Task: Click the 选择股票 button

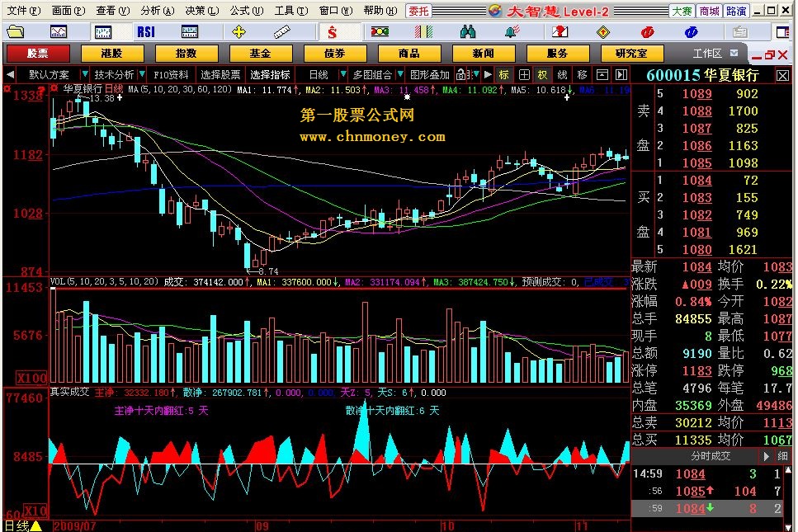Action: click(x=220, y=75)
